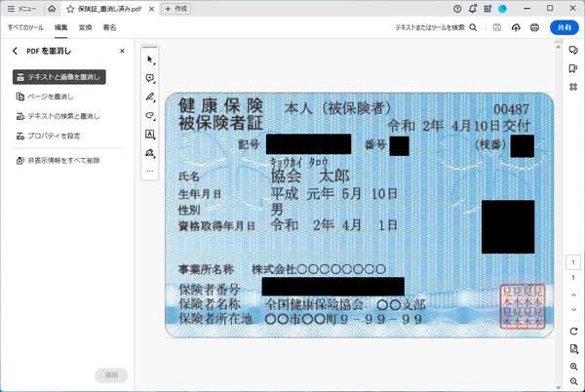Open the メニュー hamburger menu
The height and width of the screenshot is (392, 585).
(21, 9)
